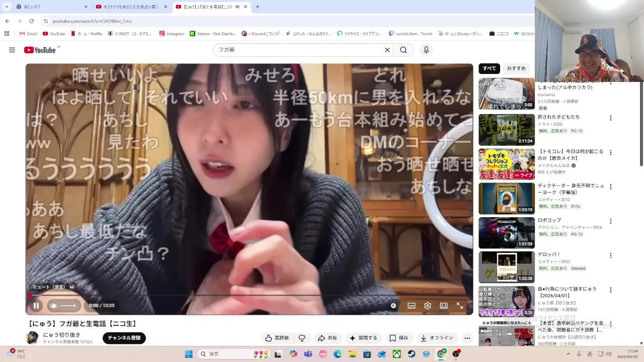Enter fullscreen with the expand icon
The width and height of the screenshot is (644, 362).
coord(460,306)
